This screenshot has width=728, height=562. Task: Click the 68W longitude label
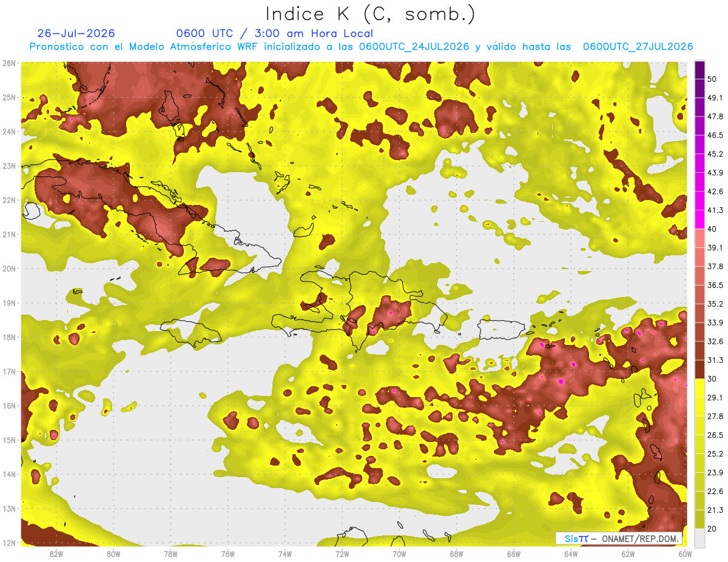[456, 554]
